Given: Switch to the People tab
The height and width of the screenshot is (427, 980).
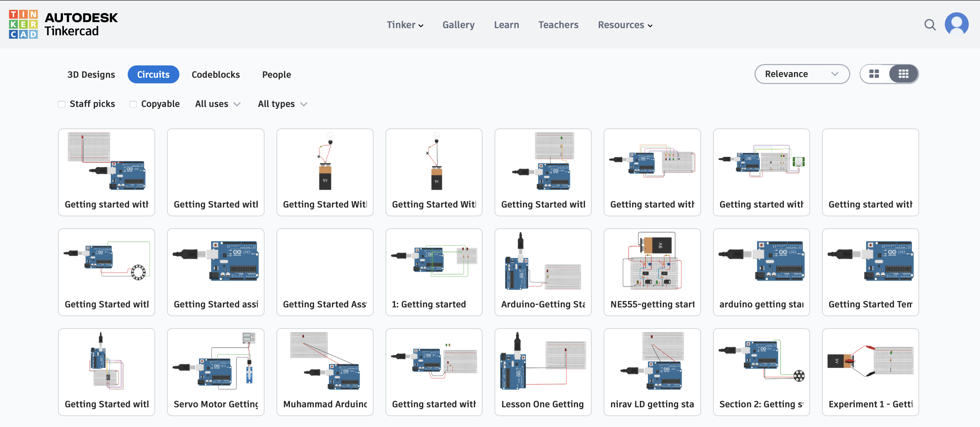Looking at the screenshot, I should click(x=276, y=75).
